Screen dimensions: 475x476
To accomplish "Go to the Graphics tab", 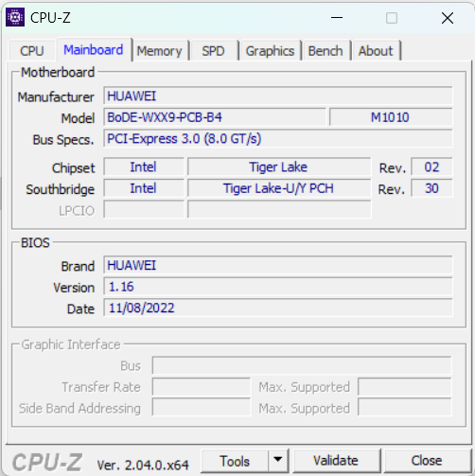I will 270,51.
